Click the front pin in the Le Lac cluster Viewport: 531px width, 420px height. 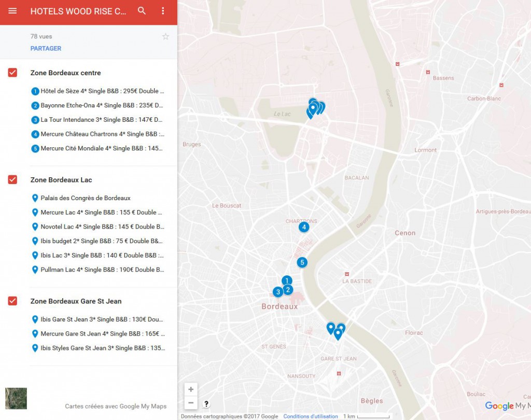(313, 108)
